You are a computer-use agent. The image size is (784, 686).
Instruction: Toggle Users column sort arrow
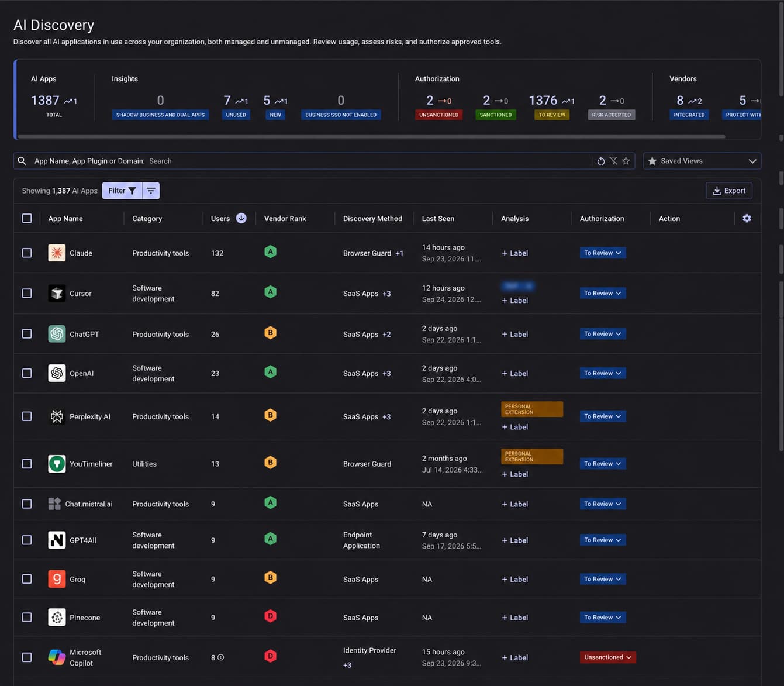coord(241,218)
